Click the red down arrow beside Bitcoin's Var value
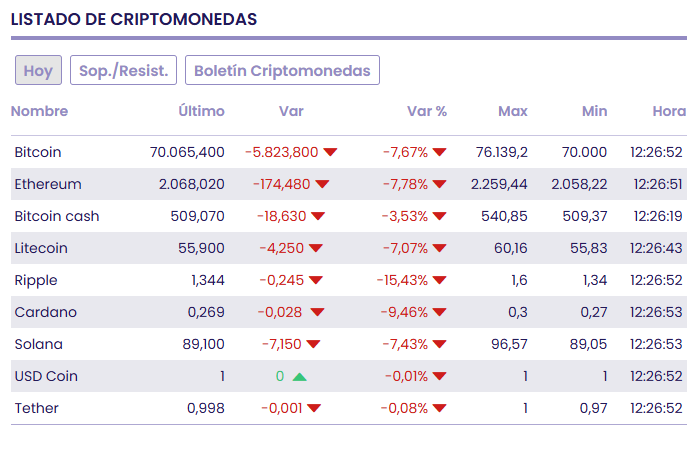The image size is (692, 449). click(330, 153)
